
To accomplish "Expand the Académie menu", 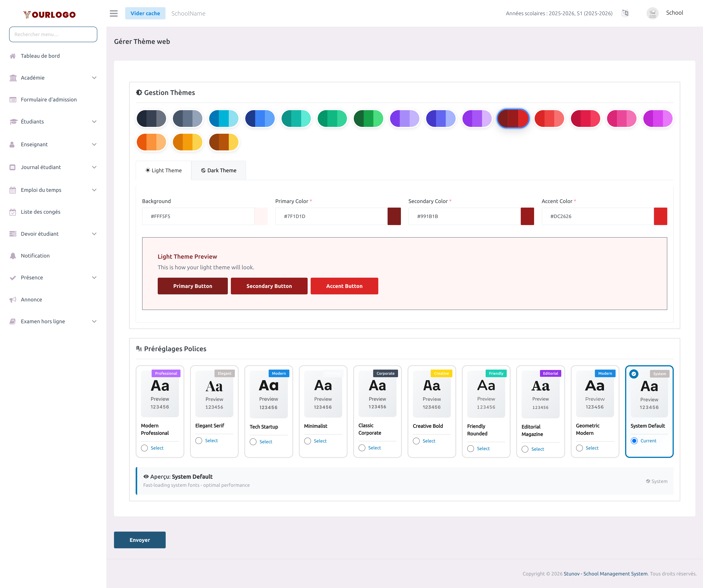I will pos(94,78).
